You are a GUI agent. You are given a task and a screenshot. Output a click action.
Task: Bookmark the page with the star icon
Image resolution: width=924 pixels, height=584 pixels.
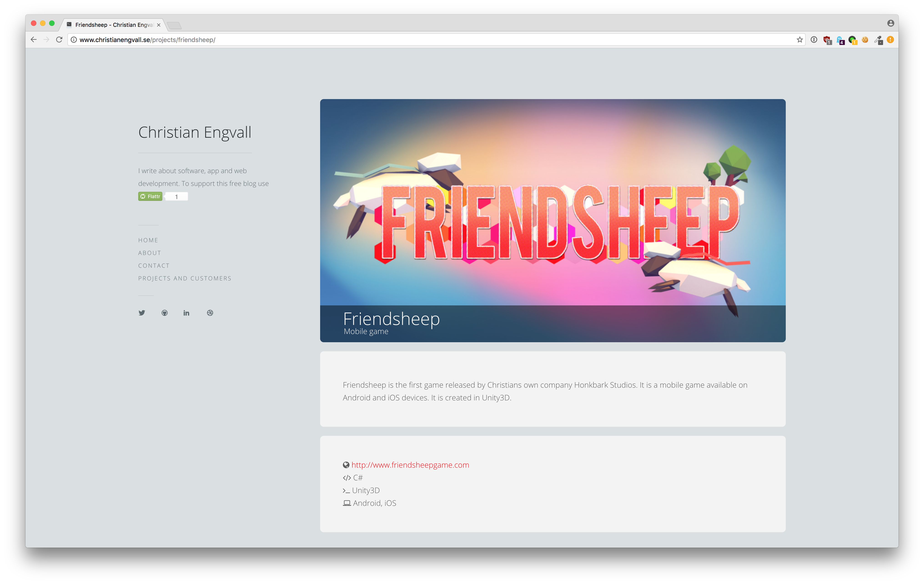click(800, 40)
